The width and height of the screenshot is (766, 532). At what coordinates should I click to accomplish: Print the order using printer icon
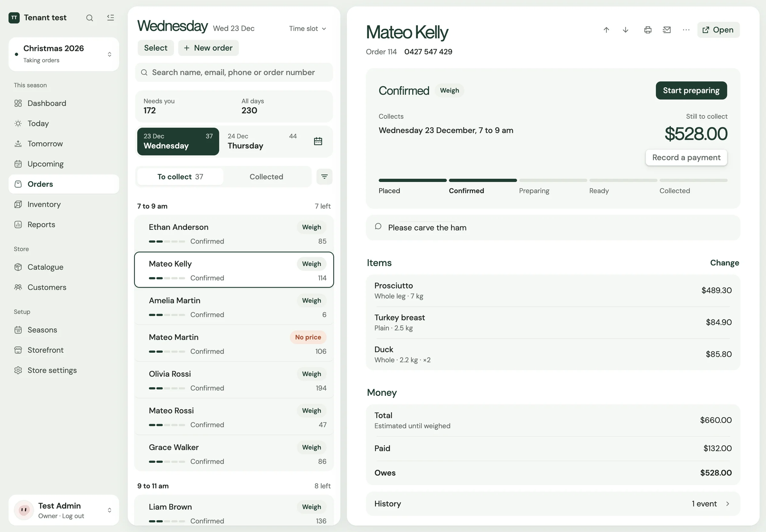click(647, 30)
